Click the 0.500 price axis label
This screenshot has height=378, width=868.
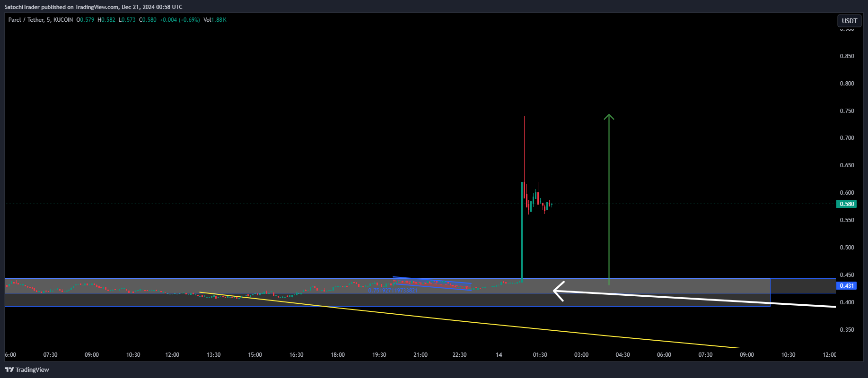[847, 248]
